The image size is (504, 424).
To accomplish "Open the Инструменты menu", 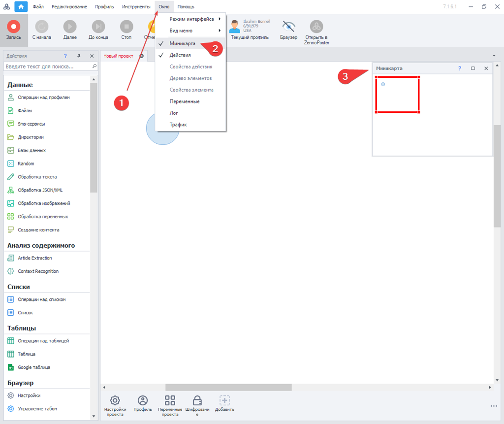I will tap(136, 7).
